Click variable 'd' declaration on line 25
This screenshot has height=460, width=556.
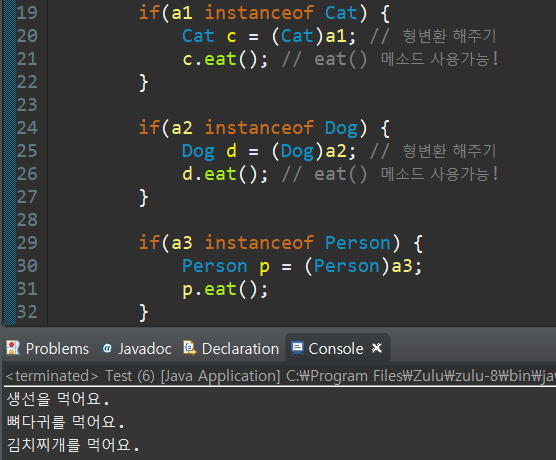pos(231,151)
